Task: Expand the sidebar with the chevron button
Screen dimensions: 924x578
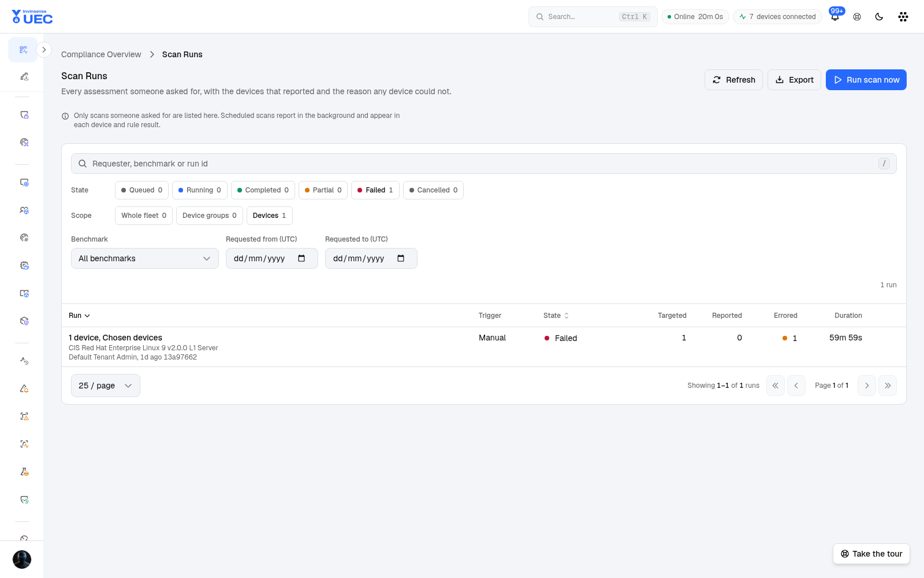Action: click(44, 50)
